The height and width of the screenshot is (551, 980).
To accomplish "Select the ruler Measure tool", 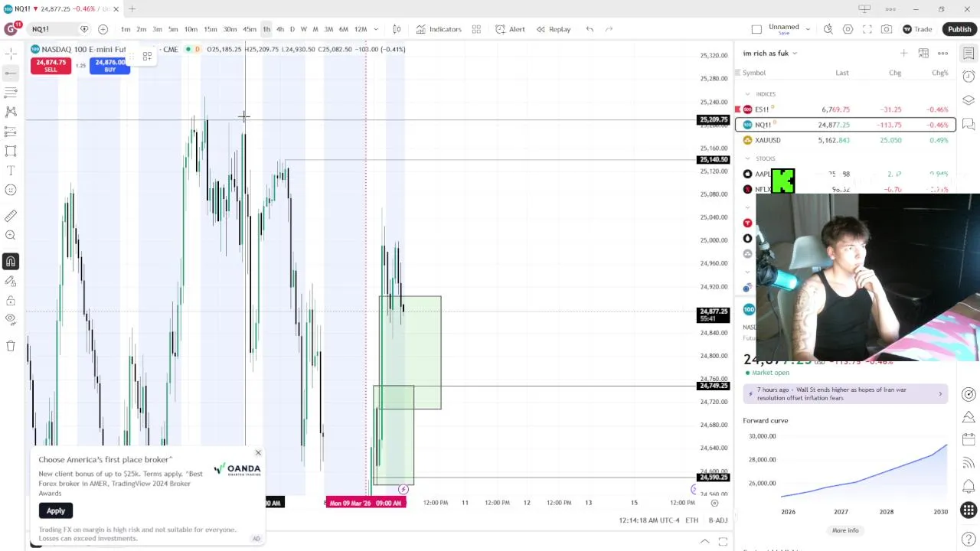I will pos(11,216).
